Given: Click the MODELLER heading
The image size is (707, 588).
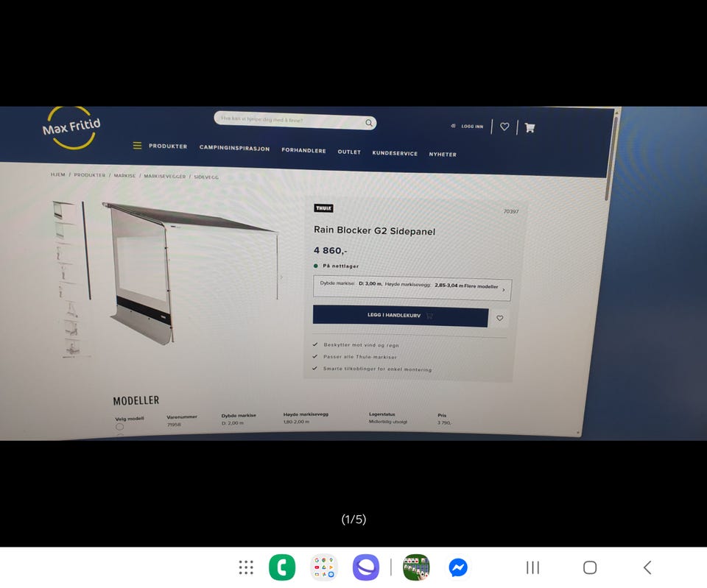Looking at the screenshot, I should (x=136, y=400).
